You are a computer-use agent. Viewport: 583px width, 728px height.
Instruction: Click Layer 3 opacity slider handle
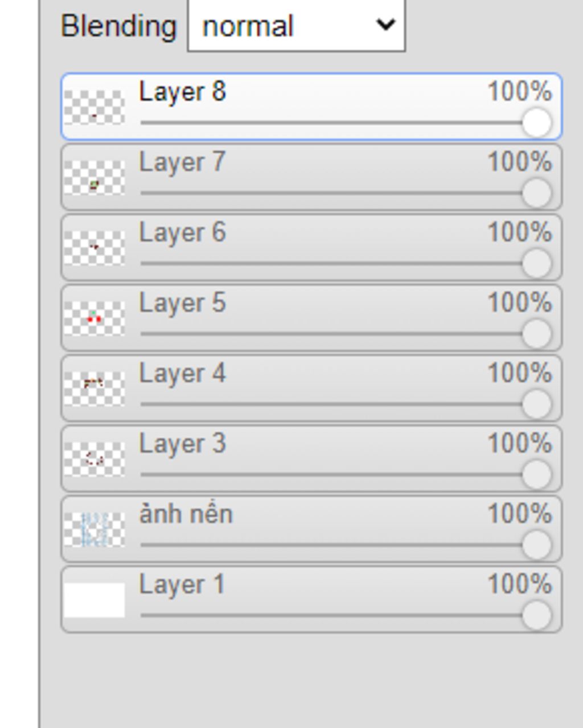coord(536,475)
